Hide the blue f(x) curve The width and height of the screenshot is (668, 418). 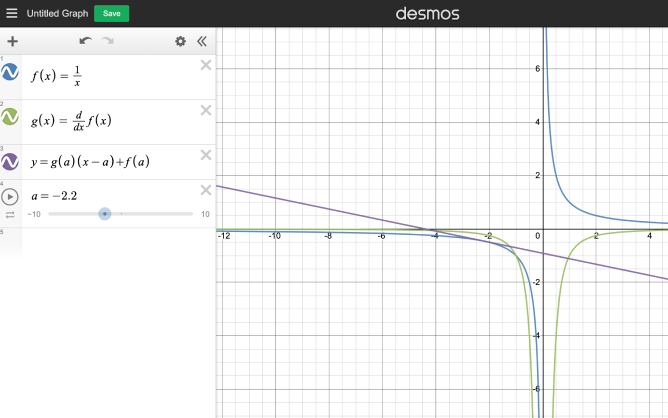pos(10,73)
